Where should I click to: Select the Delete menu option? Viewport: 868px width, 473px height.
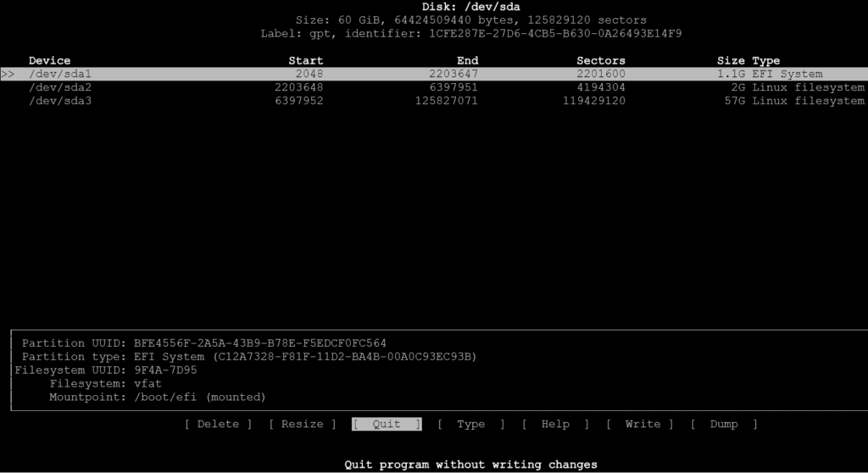point(218,425)
